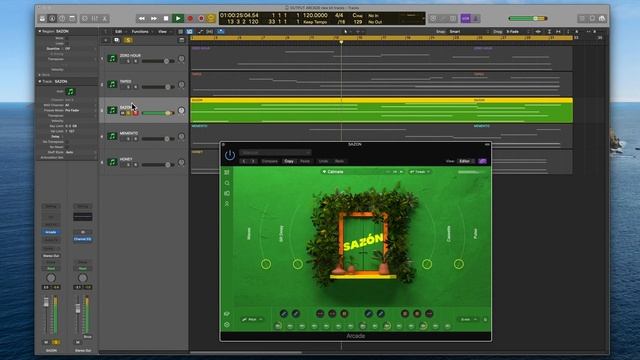
Task: Click the ZERO HOUR track instrument icon
Action: coord(112,58)
